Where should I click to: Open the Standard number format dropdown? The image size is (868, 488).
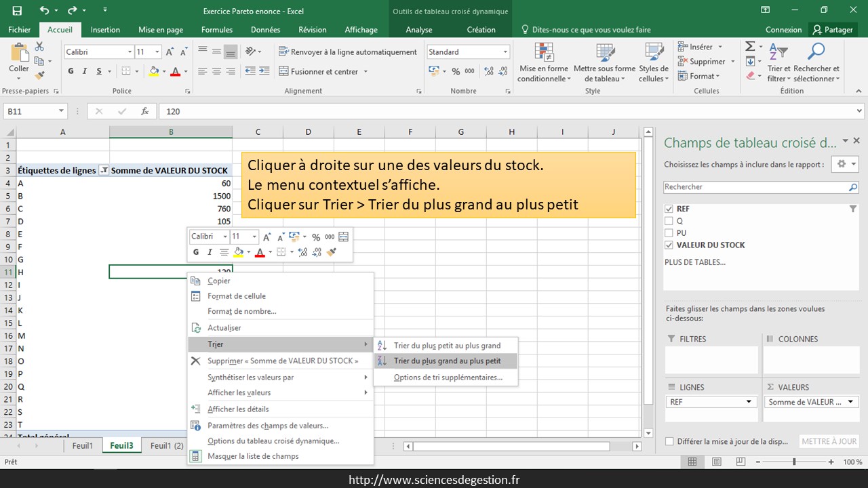click(505, 52)
